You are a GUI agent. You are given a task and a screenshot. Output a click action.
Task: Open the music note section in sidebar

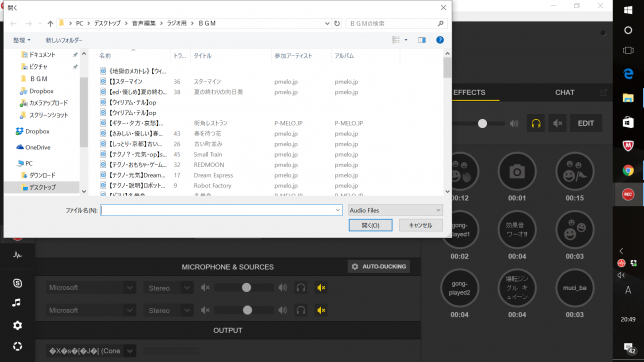pyautogui.click(x=16, y=303)
